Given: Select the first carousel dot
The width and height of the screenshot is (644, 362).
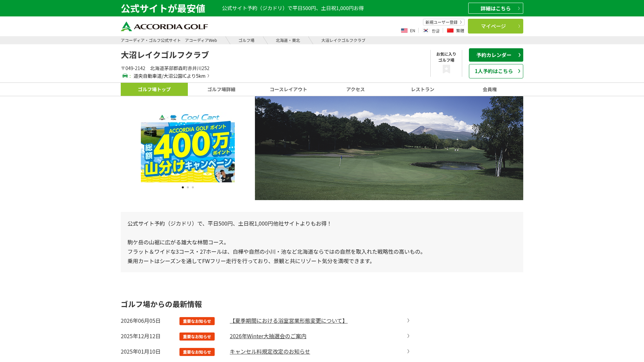Looking at the screenshot, I should click(x=183, y=187).
